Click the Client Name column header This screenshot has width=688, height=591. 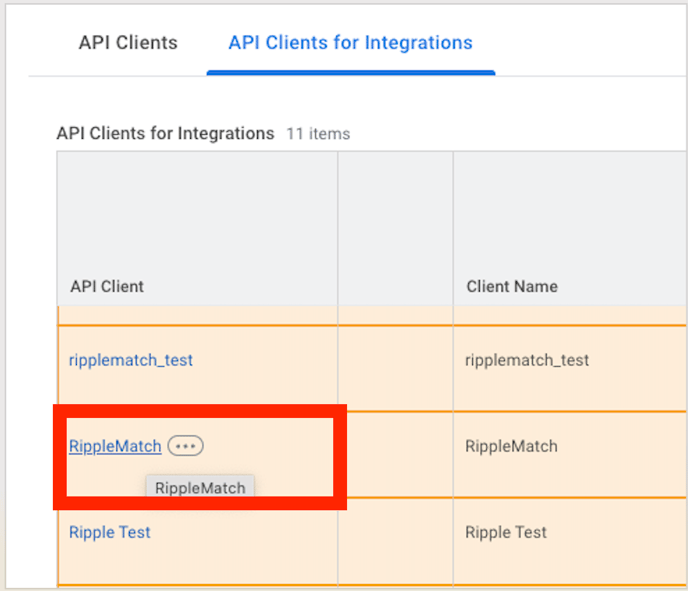pyautogui.click(x=512, y=286)
